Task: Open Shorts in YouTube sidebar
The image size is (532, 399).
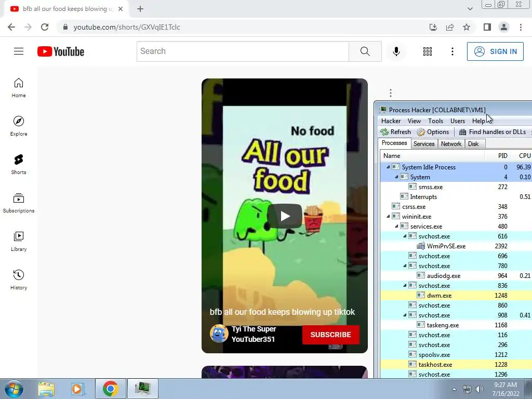Action: (x=19, y=165)
